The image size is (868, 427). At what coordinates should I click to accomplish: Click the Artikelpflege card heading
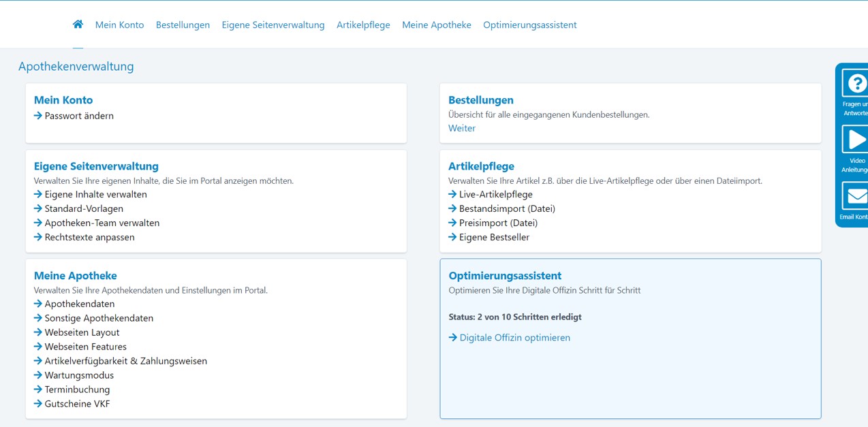(481, 166)
